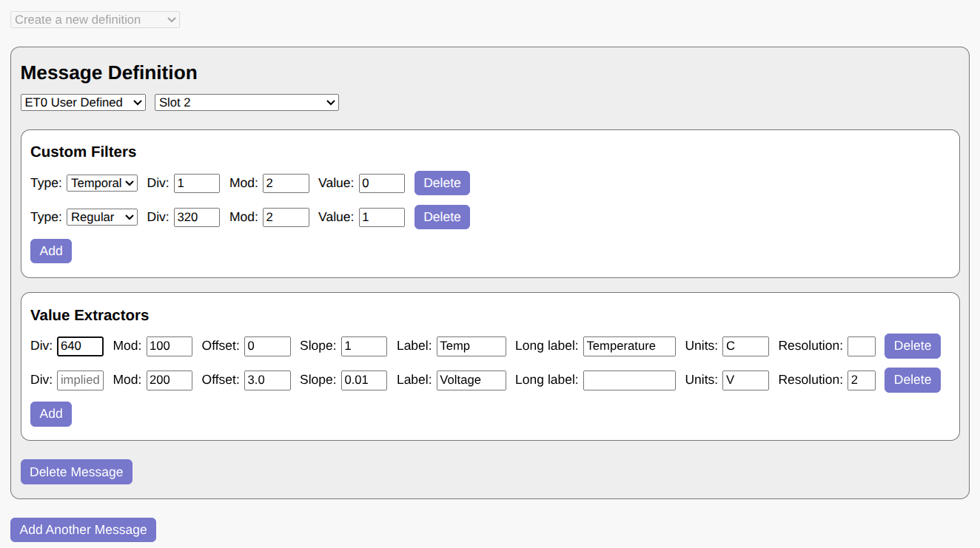The image size is (980, 548).
Task: Select the Slope field containing 0.01
Action: [x=363, y=380]
